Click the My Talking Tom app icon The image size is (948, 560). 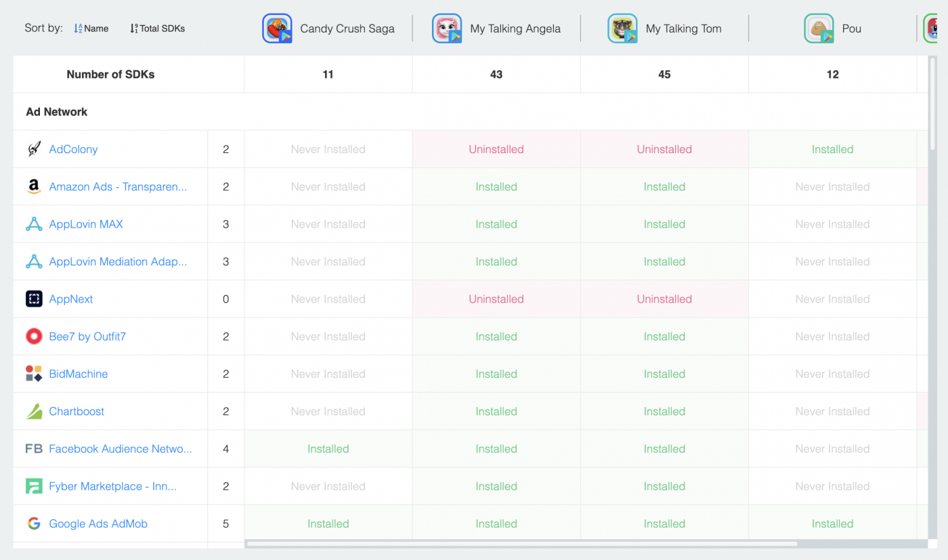[x=622, y=28]
